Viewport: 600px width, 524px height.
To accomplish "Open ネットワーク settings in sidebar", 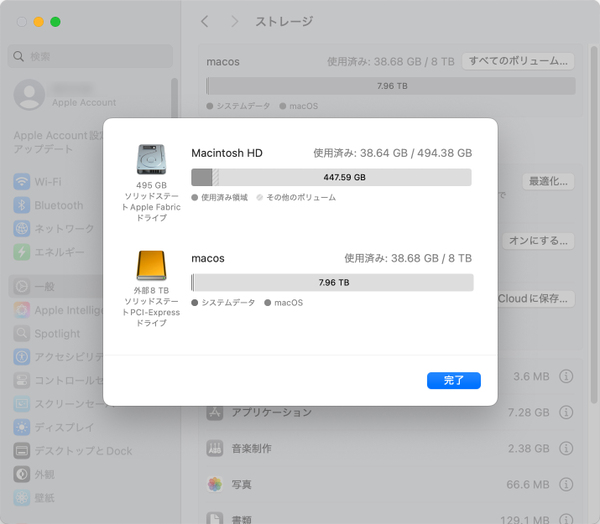I will [x=54, y=229].
